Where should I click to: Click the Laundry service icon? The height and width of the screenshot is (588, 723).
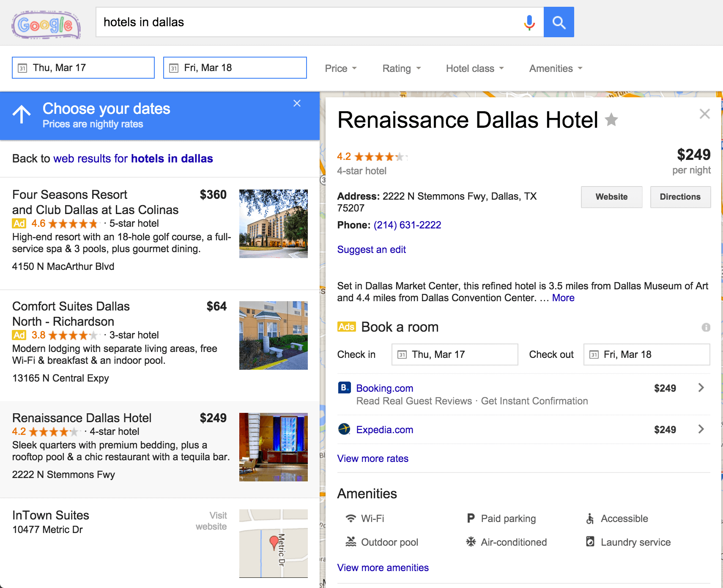(590, 541)
